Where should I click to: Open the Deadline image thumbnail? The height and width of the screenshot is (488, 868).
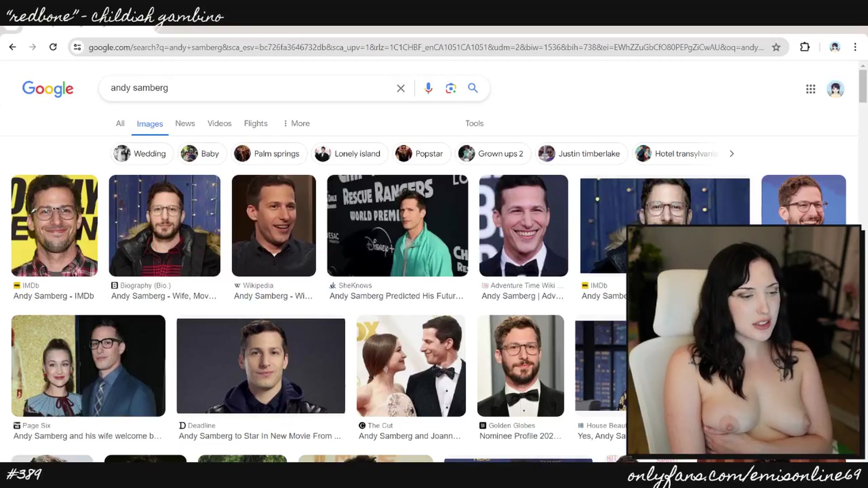coord(261,366)
